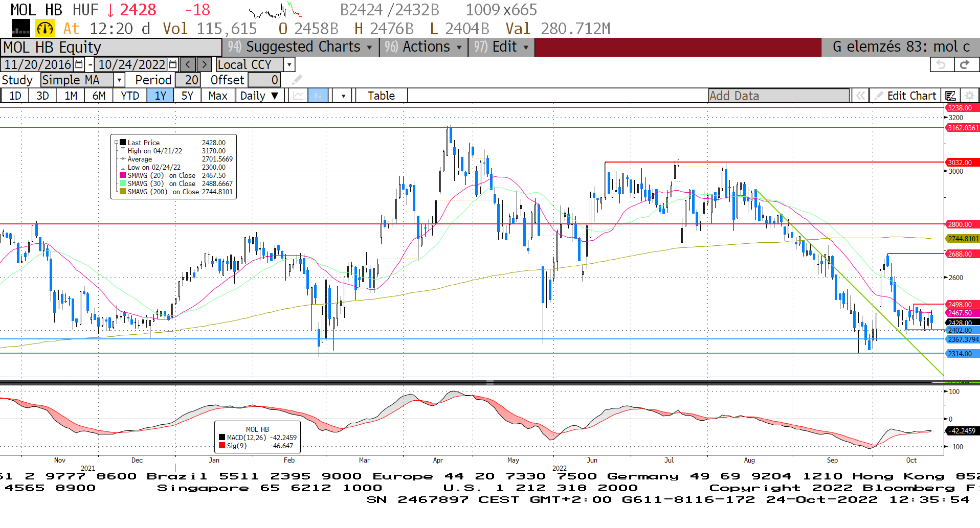The height and width of the screenshot is (528, 980).
Task: Click the olive SMAVG (200) color swatch
Action: click(x=123, y=191)
